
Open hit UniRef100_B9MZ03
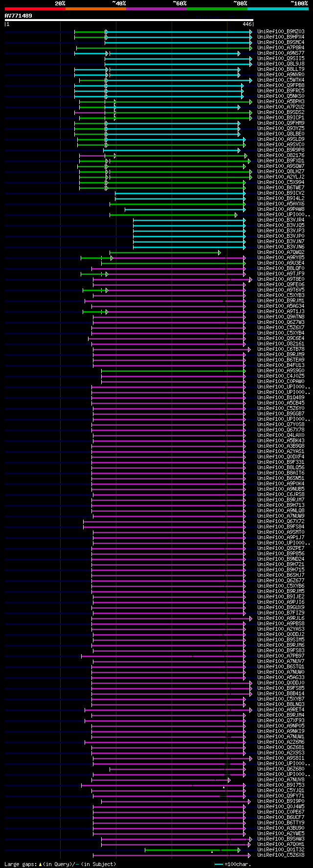(281, 32)
